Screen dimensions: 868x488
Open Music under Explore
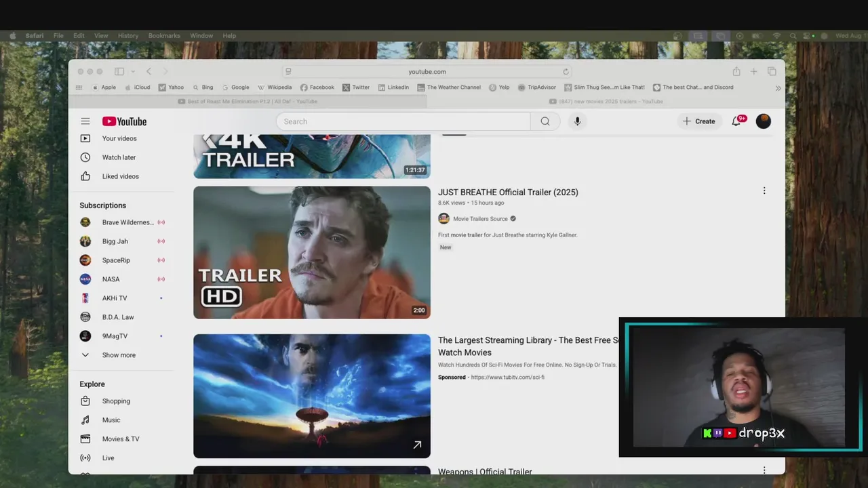click(111, 420)
